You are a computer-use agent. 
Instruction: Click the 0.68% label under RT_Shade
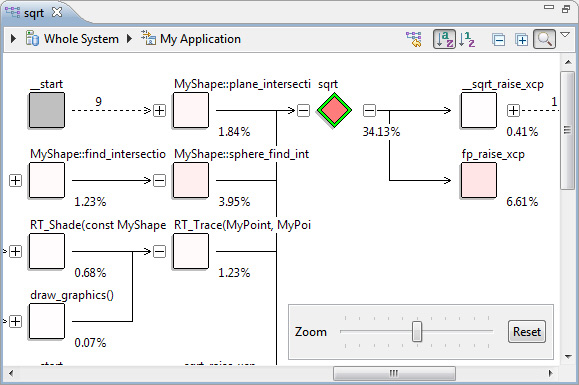(x=90, y=273)
